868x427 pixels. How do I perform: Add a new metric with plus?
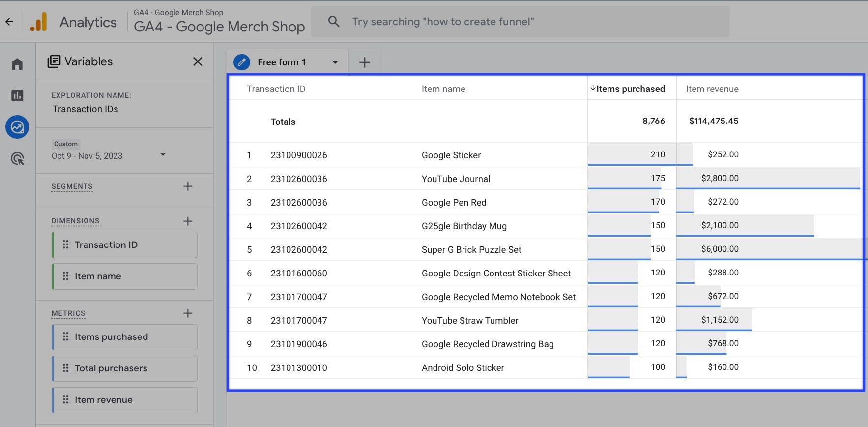click(x=188, y=313)
